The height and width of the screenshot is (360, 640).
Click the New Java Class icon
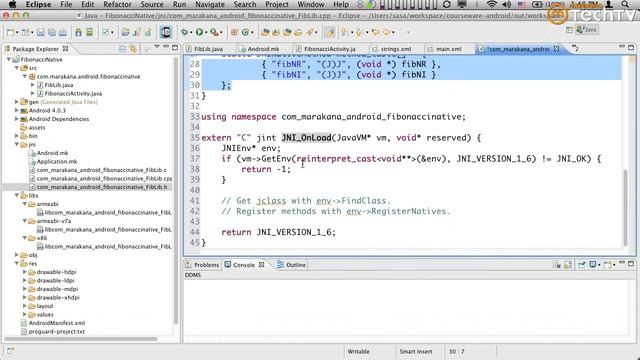click(245, 32)
